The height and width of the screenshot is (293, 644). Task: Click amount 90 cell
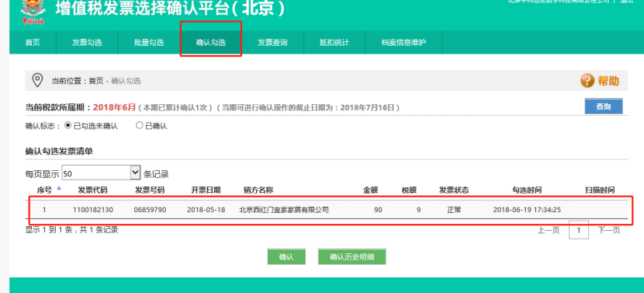click(378, 210)
